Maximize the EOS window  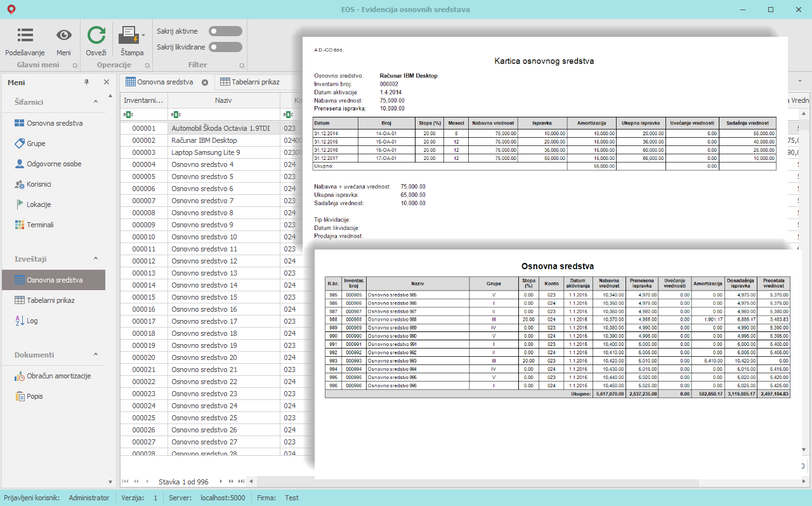[x=771, y=10]
